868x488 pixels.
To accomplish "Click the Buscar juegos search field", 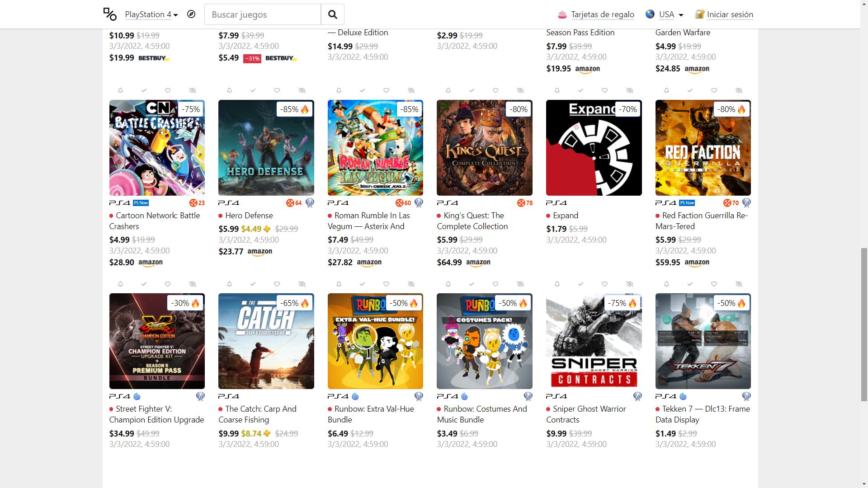I will click(x=263, y=14).
